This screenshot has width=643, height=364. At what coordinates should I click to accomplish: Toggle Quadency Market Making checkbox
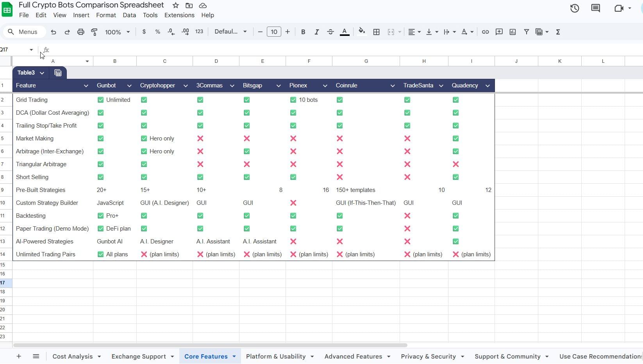click(455, 138)
